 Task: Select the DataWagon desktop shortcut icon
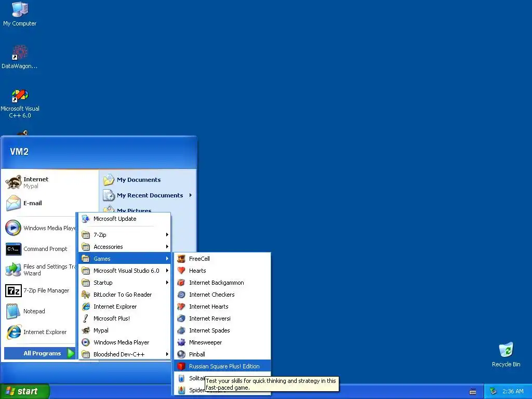coord(20,52)
